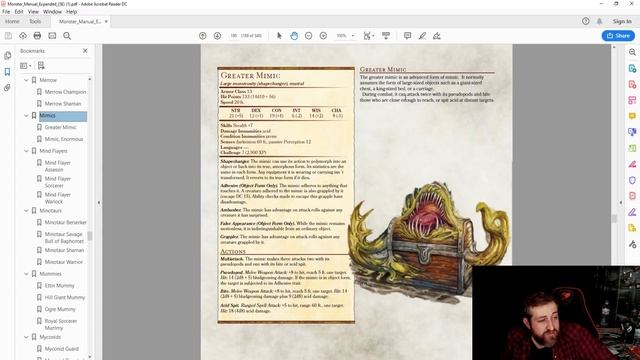Open bookmark options dropdown
The height and width of the screenshot is (360, 640).
26,65
